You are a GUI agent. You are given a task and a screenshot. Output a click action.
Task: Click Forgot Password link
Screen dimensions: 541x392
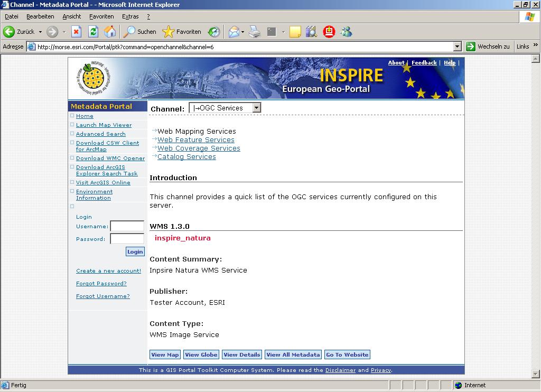101,283
